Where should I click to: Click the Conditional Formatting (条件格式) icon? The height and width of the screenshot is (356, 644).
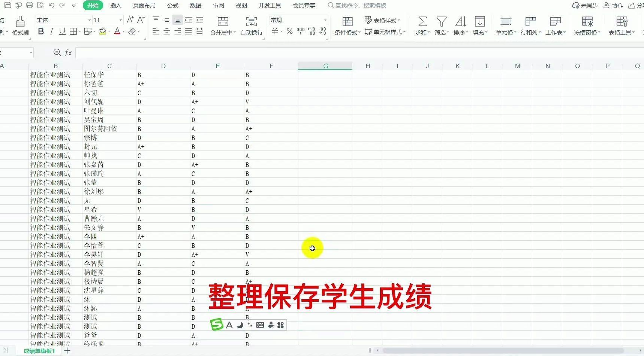coord(347,22)
